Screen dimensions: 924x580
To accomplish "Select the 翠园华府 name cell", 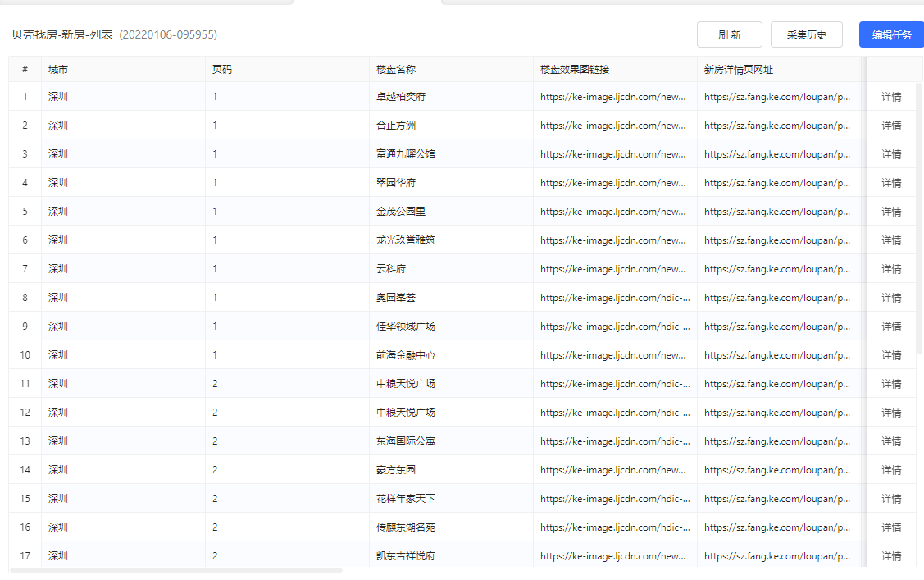I will click(451, 183).
